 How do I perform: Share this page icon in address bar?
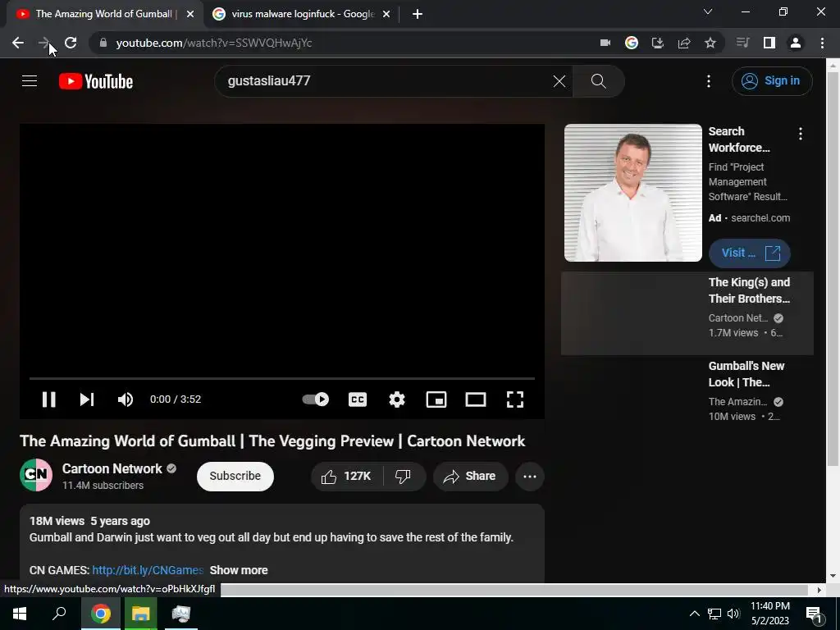[x=684, y=43]
